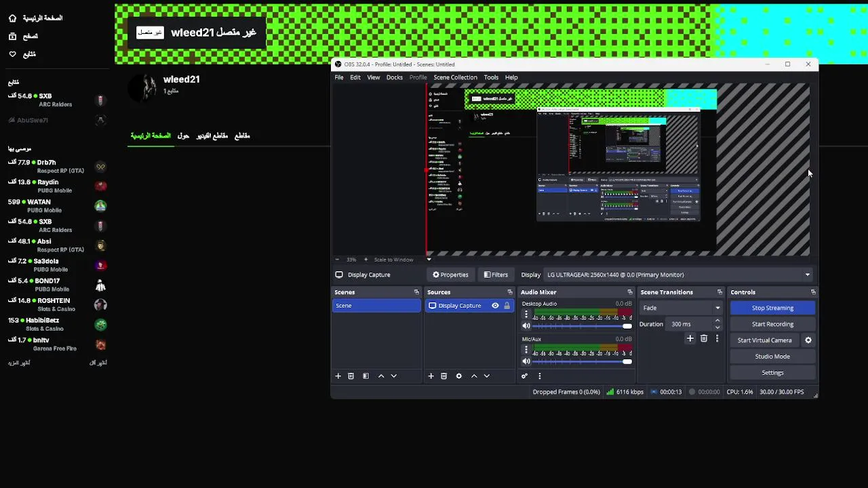Open the Edit menu
This screenshot has height=488, width=868.
[x=355, y=77]
